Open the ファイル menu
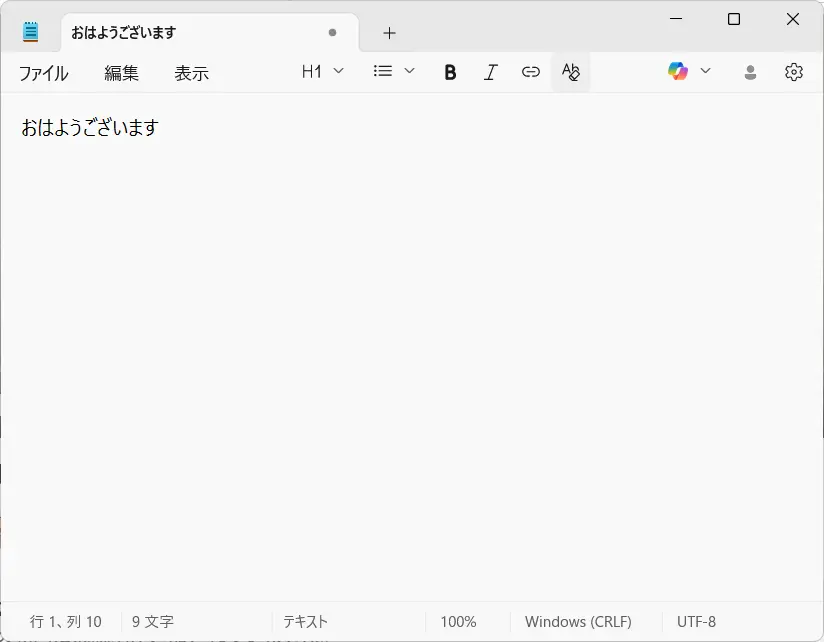 pyautogui.click(x=44, y=73)
